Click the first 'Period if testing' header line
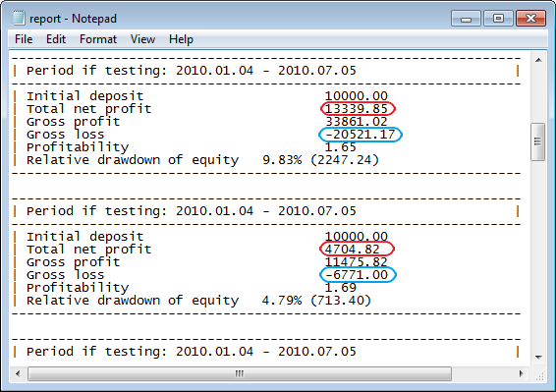 click(192, 70)
